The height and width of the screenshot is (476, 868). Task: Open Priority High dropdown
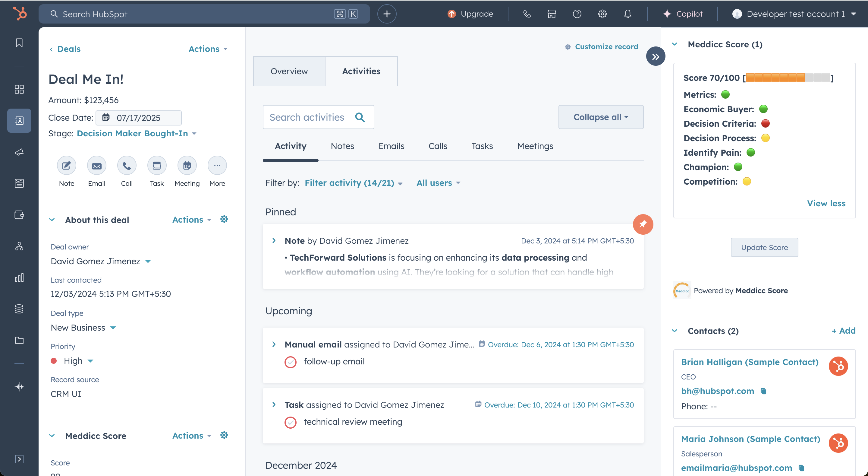pos(72,361)
